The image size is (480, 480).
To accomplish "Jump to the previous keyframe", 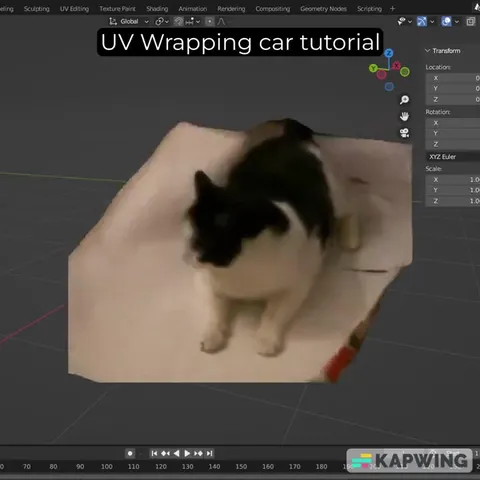I will click(x=165, y=453).
